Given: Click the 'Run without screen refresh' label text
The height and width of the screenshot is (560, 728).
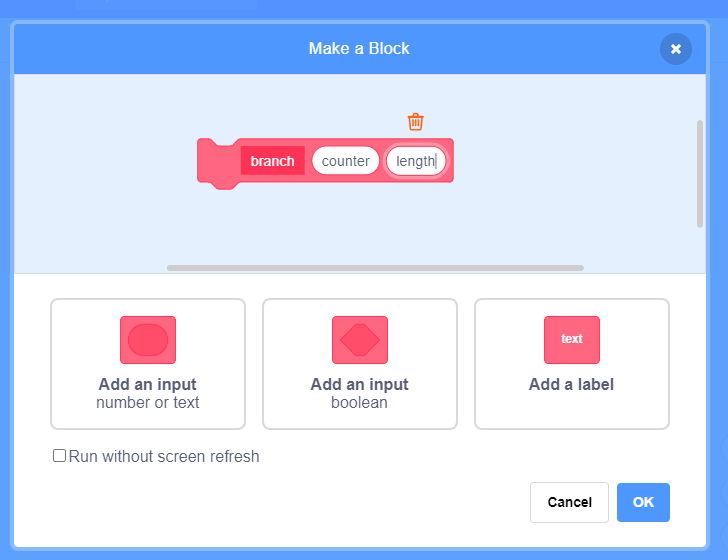Looking at the screenshot, I should 164,457.
